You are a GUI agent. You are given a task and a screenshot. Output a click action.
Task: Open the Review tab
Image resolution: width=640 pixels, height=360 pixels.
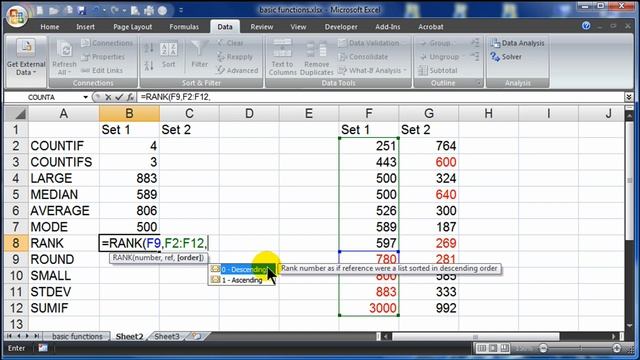(262, 27)
